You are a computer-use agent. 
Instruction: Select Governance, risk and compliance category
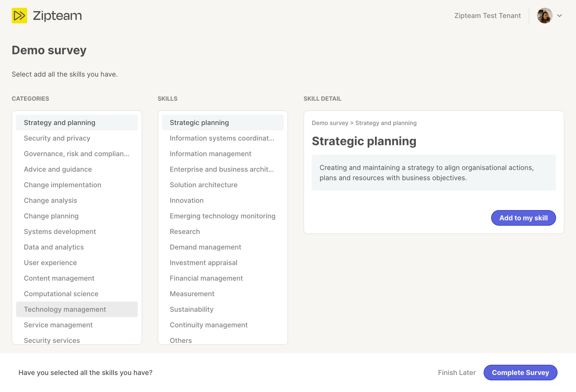[76, 154]
